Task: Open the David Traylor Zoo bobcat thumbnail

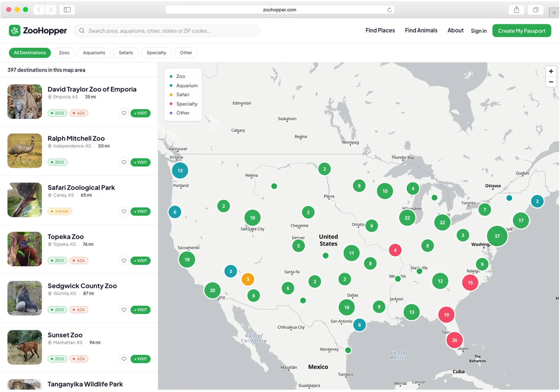Action: pos(24,101)
